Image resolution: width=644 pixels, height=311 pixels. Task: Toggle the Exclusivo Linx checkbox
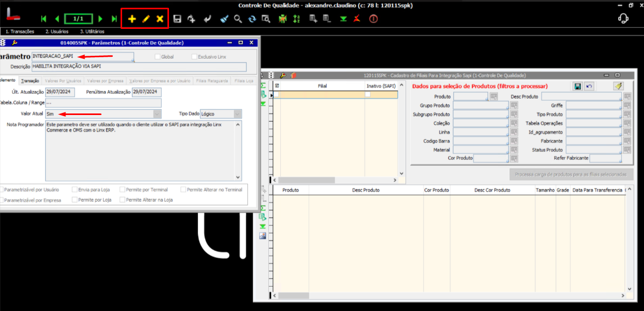pyautogui.click(x=194, y=57)
